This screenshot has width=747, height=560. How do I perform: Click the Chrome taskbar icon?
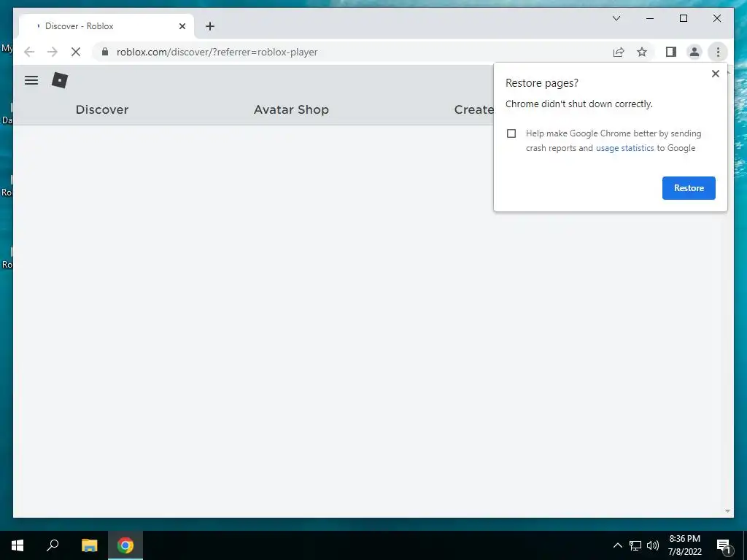coord(125,545)
